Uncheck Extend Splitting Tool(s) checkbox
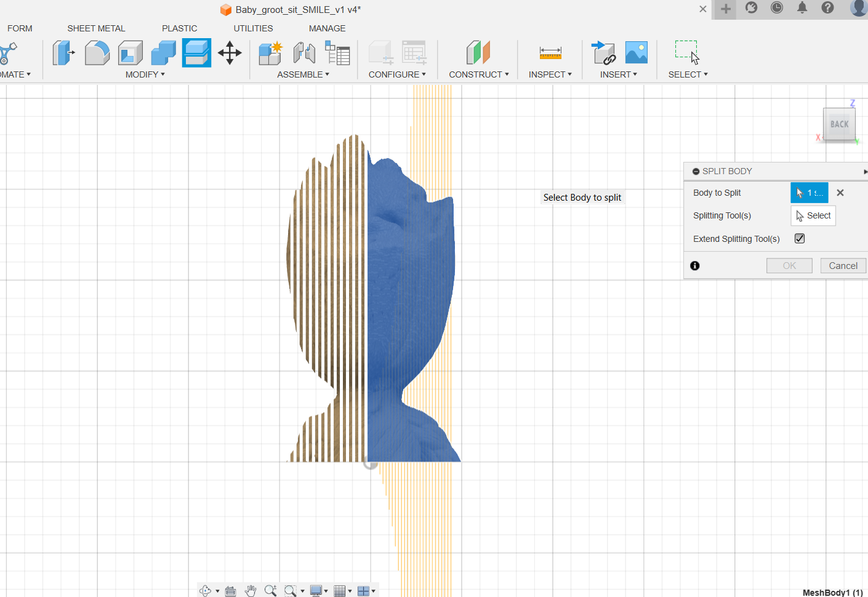Image resolution: width=868 pixels, height=597 pixels. 800,239
